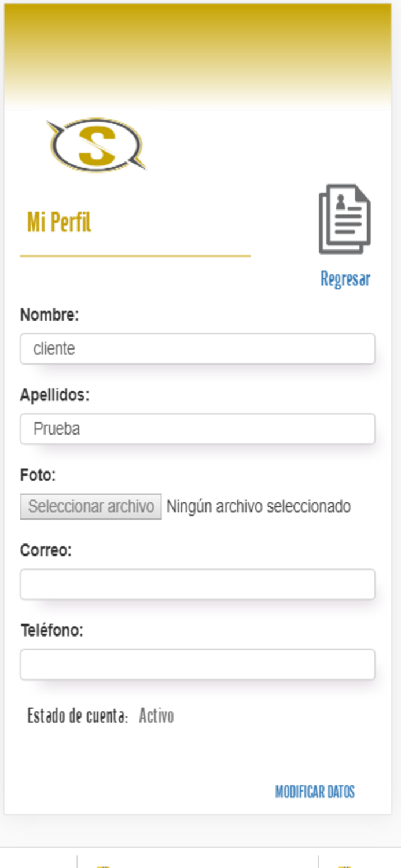Click the Apellidos field label
The image size is (401, 868).
coord(55,395)
